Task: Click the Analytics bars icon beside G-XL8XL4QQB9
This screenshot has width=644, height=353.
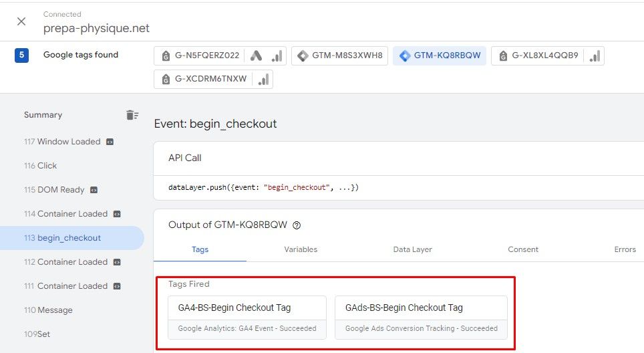Action: coord(595,56)
